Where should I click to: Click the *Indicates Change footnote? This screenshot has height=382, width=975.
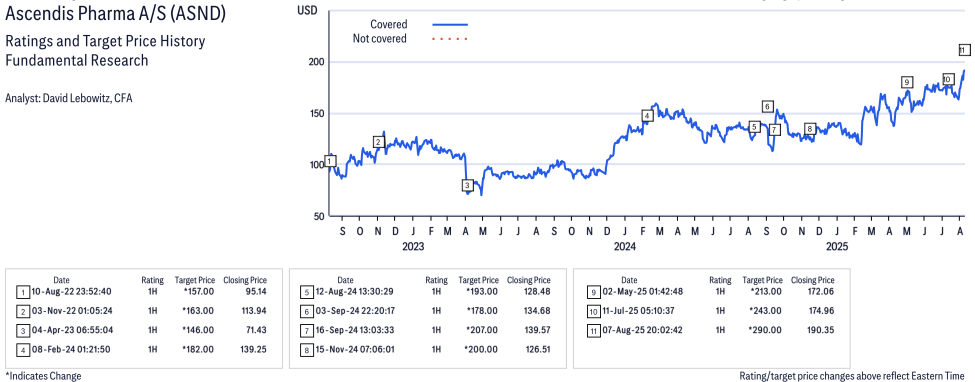click(x=43, y=376)
